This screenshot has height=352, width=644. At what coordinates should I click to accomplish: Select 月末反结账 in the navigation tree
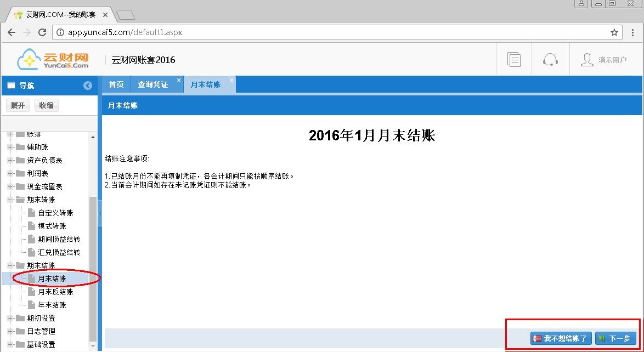[55, 292]
